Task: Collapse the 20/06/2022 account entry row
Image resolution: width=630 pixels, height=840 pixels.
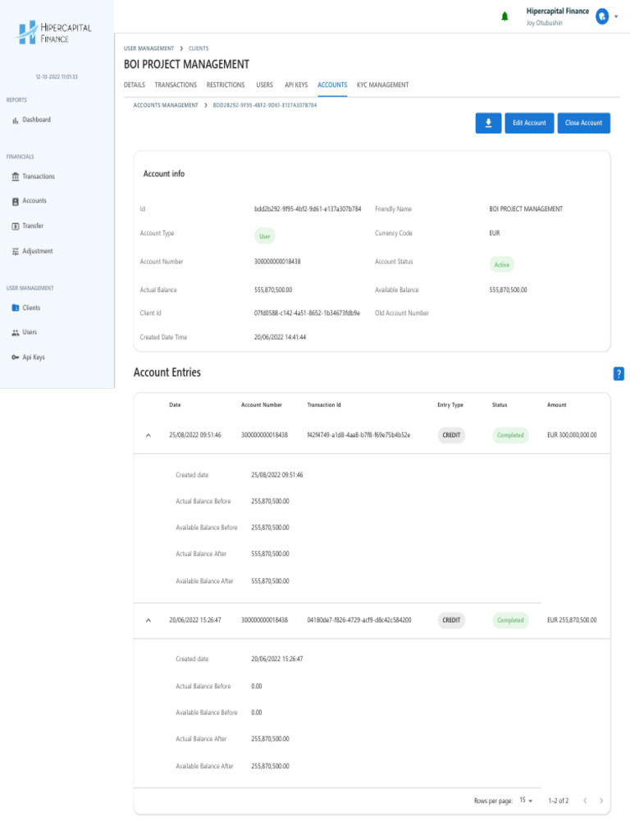Action: pos(148,620)
